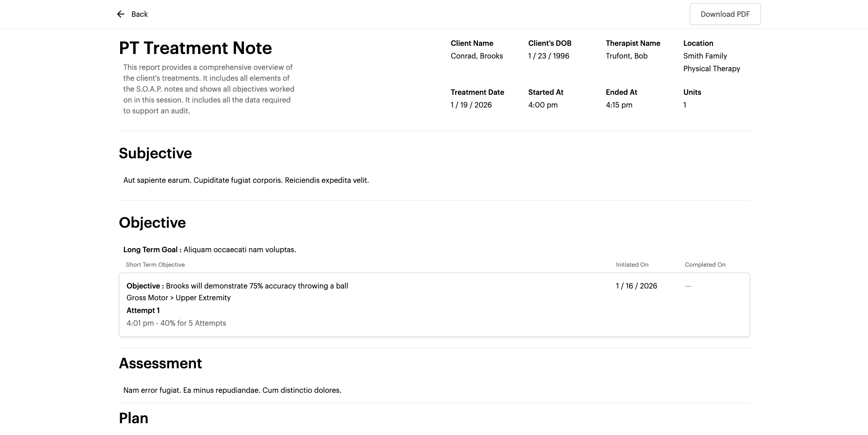The image size is (868, 435).
Task: Click therapist name Trufont, Bob
Action: (626, 56)
